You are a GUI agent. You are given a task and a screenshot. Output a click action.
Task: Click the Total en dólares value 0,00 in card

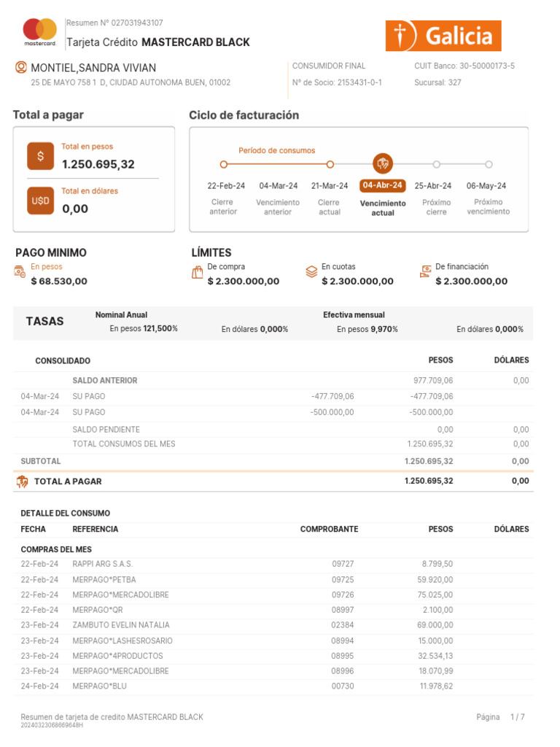(75, 209)
